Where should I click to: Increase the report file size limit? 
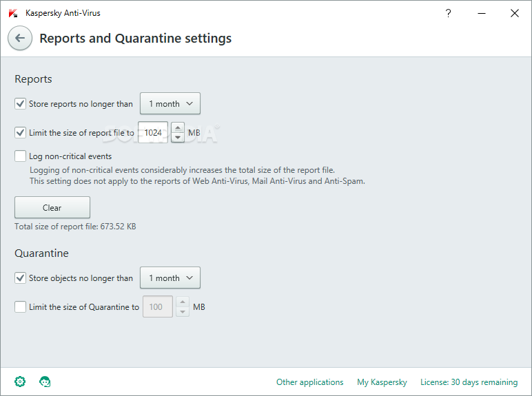click(x=178, y=127)
